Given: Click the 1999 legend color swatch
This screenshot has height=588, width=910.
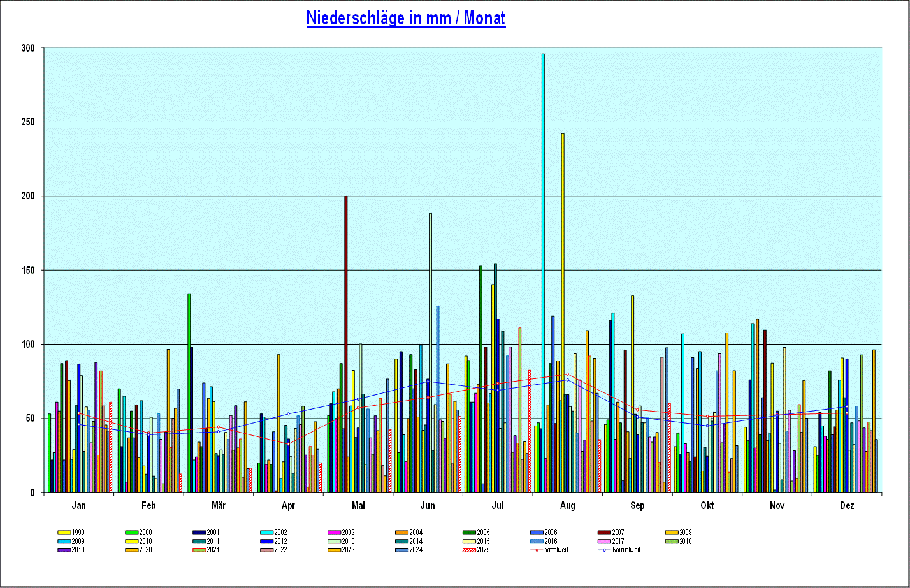Looking at the screenshot, I should click(64, 533).
